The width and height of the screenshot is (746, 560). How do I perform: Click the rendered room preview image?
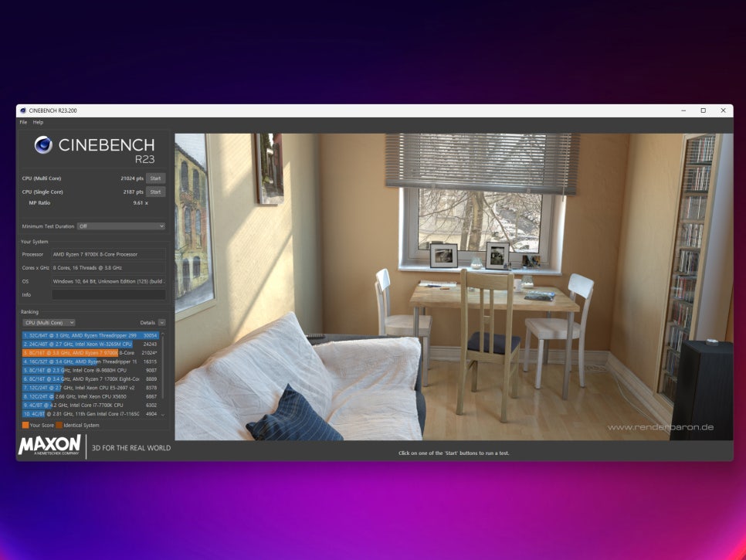pyautogui.click(x=454, y=287)
